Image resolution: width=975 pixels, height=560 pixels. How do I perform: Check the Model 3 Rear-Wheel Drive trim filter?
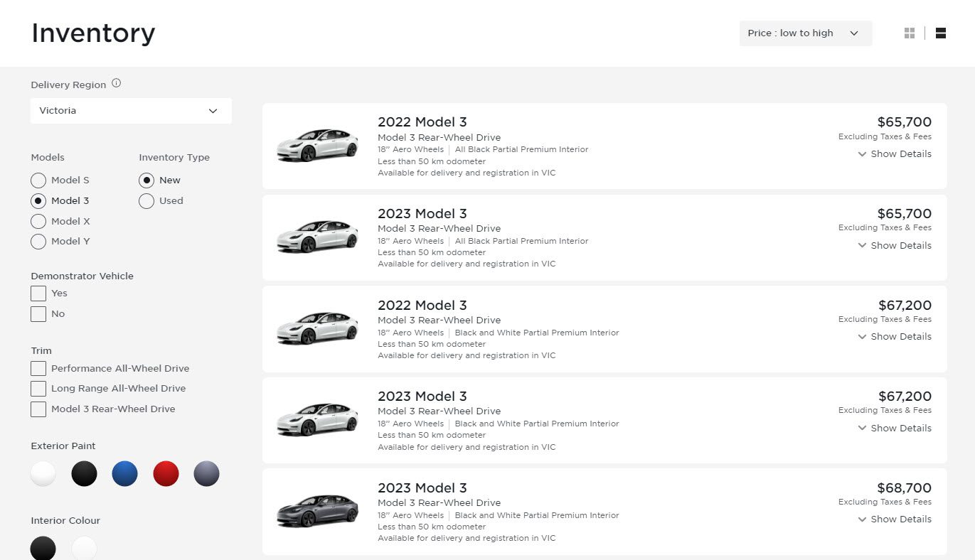(38, 409)
